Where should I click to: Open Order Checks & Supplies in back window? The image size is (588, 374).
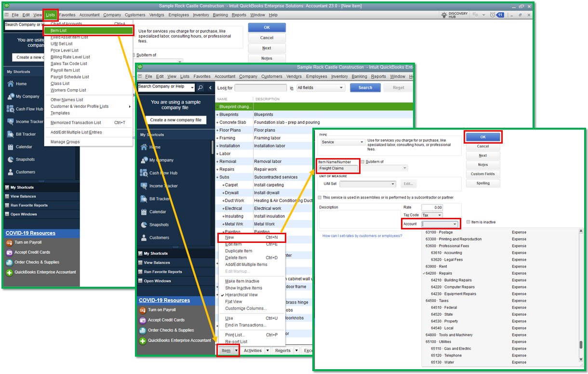[x=37, y=262]
